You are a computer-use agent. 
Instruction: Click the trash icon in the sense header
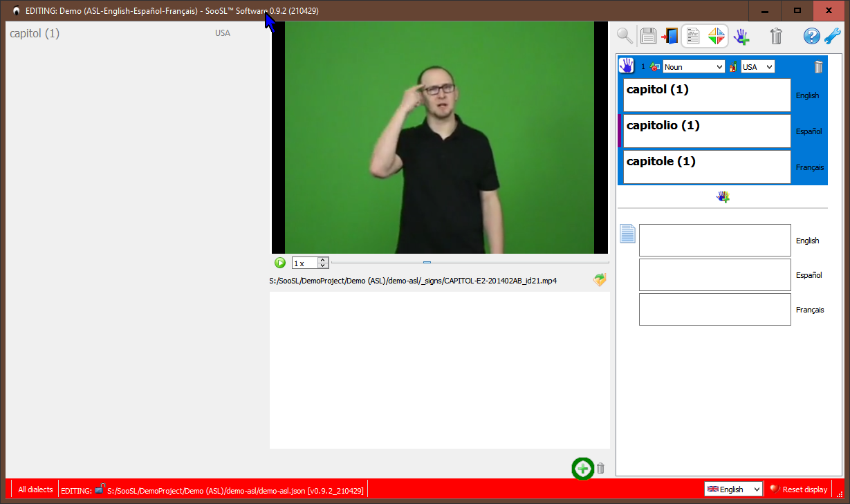(x=818, y=67)
